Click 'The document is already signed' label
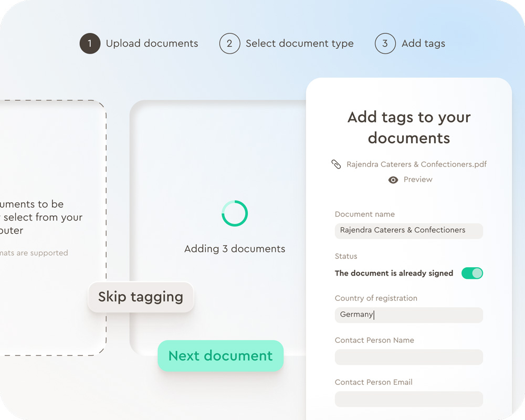525x420 pixels. point(394,273)
